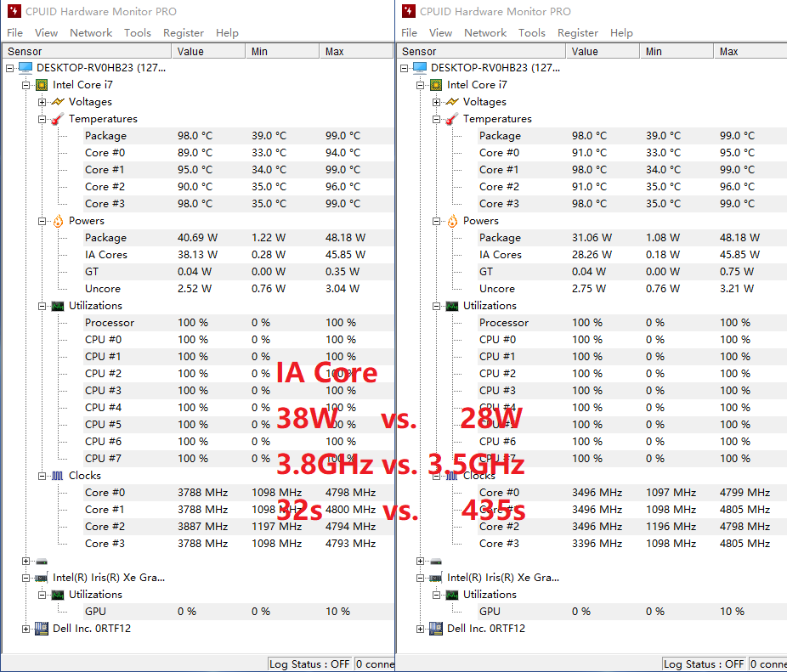Click the storage drive icon in right window
This screenshot has width=787, height=672.
pyautogui.click(x=436, y=561)
